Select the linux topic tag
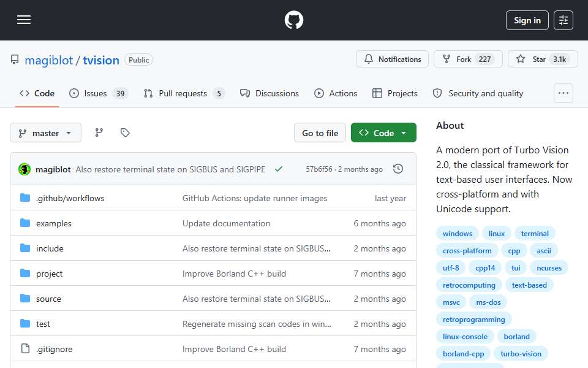 [497, 234]
